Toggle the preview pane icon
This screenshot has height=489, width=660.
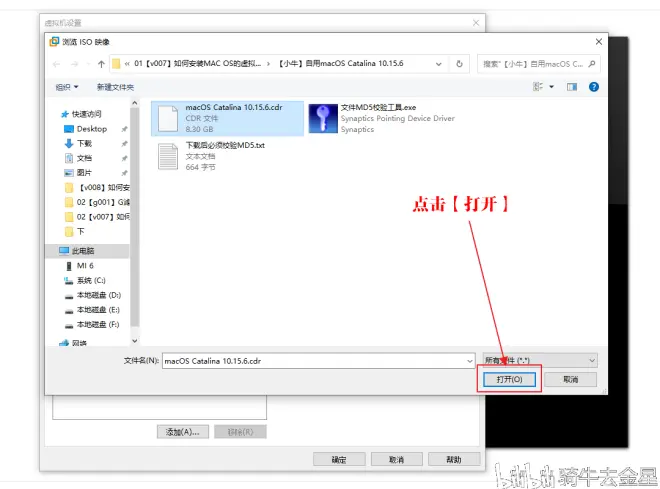pos(572,87)
